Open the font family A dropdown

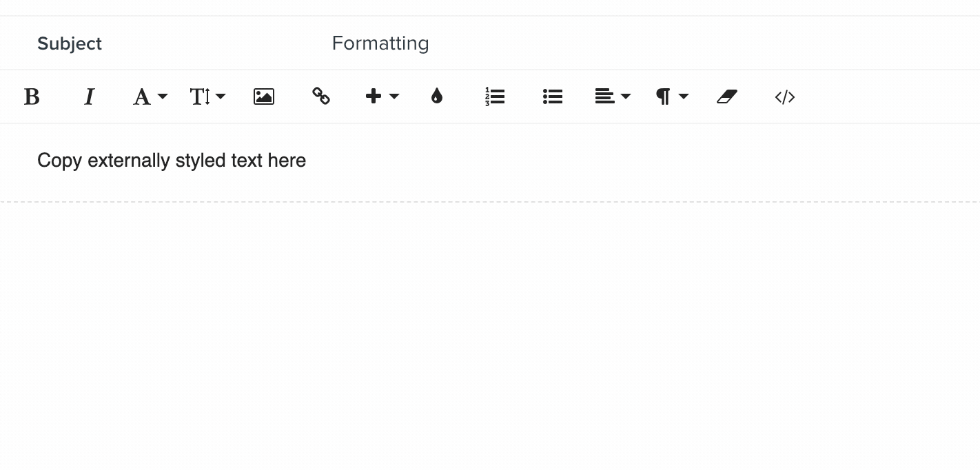[150, 96]
